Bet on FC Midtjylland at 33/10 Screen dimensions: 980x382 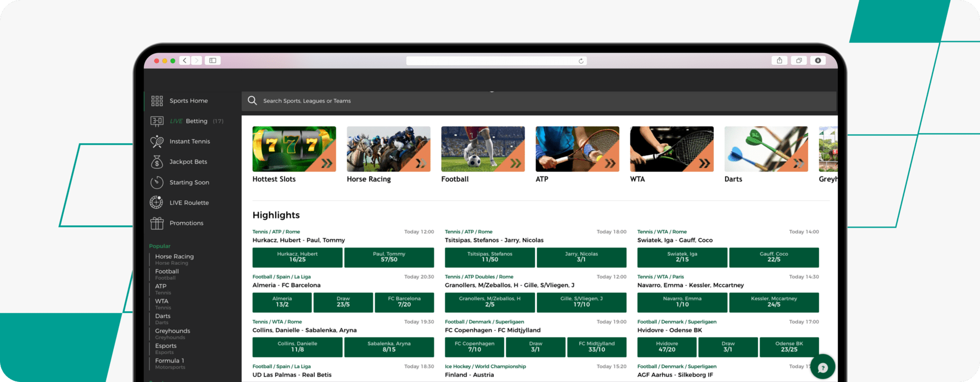[x=597, y=347]
